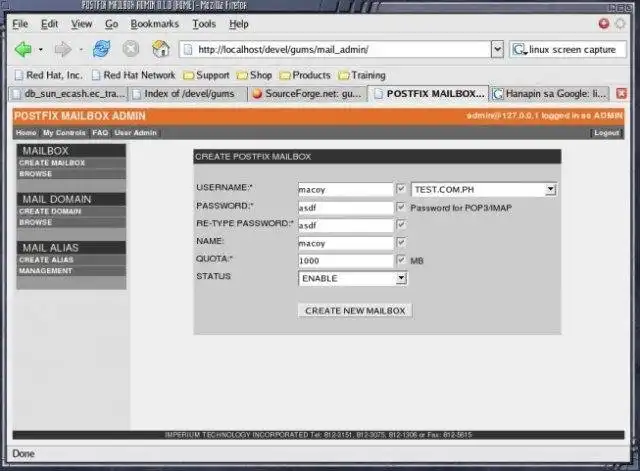Open the Back button history dropdown arrow
Viewport: 640px width, 471px height.
[x=40, y=50]
